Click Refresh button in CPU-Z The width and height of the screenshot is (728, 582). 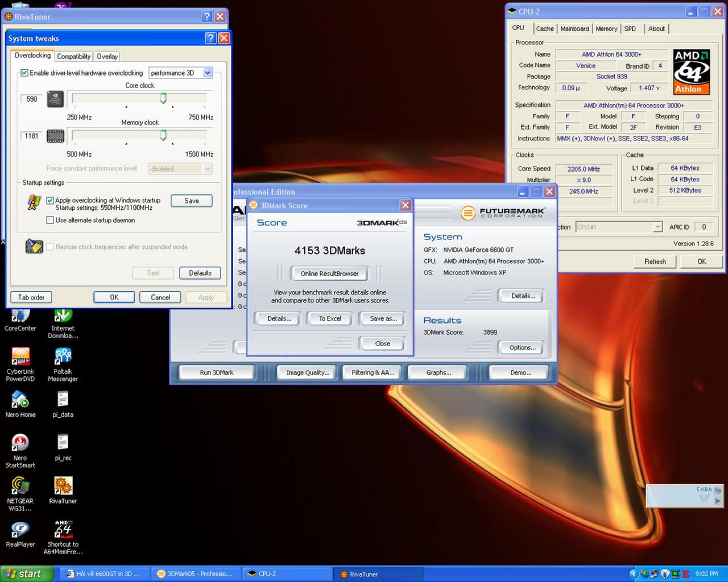(x=655, y=261)
